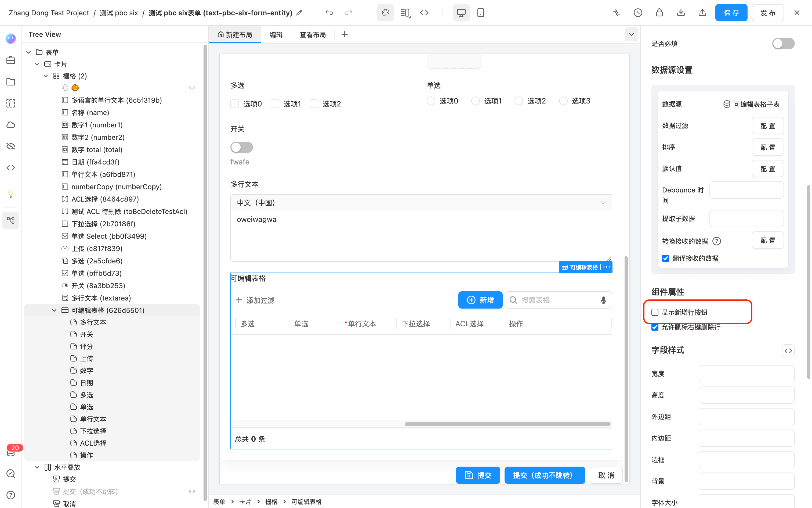Click 添加过滤 in the editable table
This screenshot has width=812, height=508.
(x=255, y=300)
